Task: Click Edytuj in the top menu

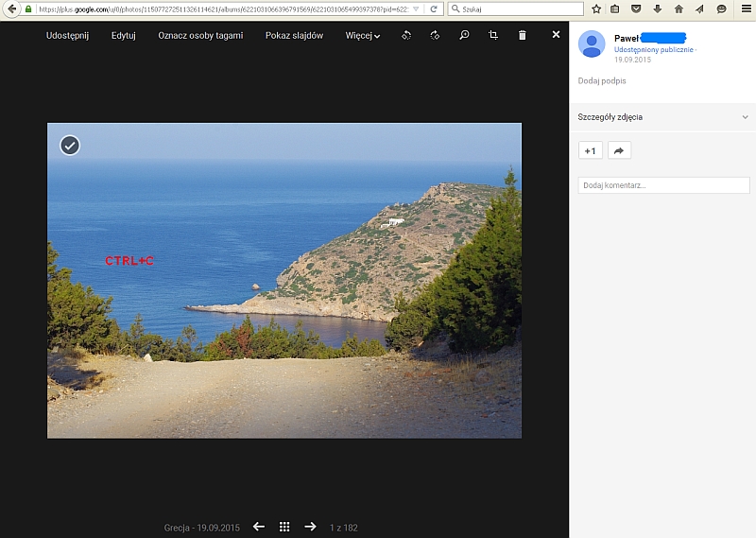Action: click(124, 36)
